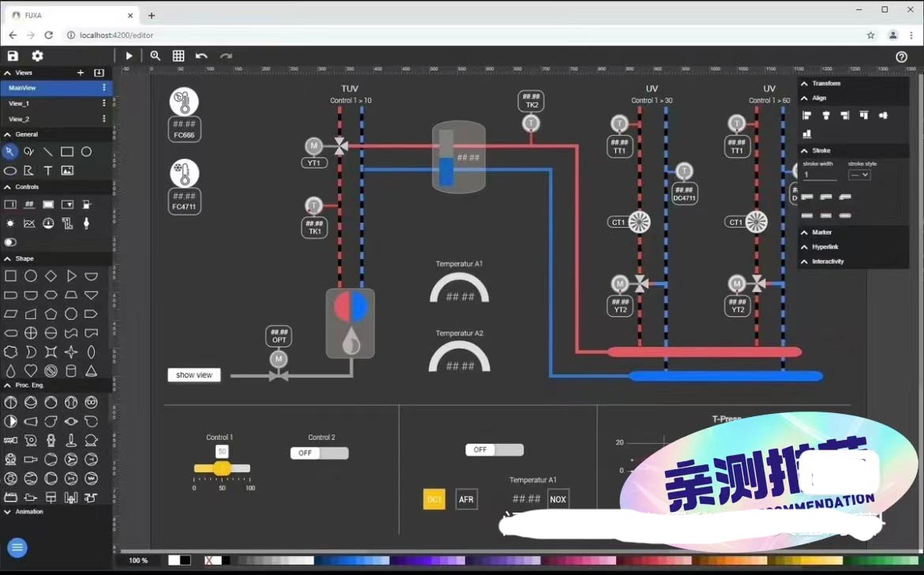Click the align left icon

[x=807, y=115]
